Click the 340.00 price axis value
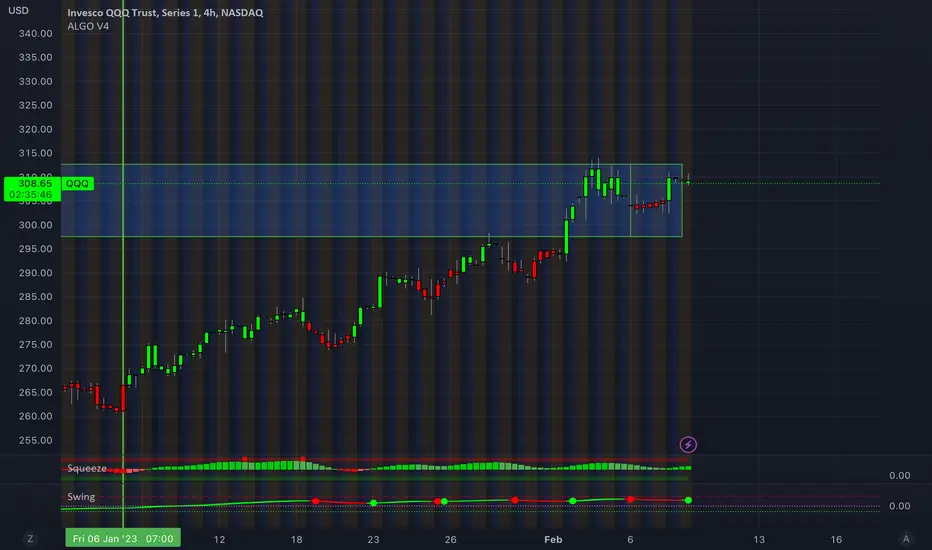Image resolution: width=932 pixels, height=550 pixels. [x=35, y=34]
